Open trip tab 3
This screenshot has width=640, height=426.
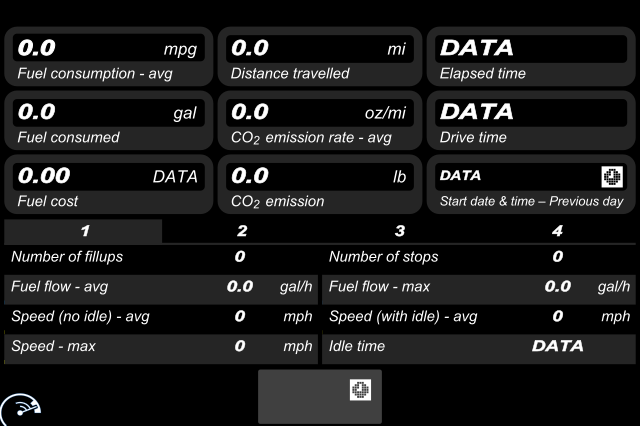[399, 231]
